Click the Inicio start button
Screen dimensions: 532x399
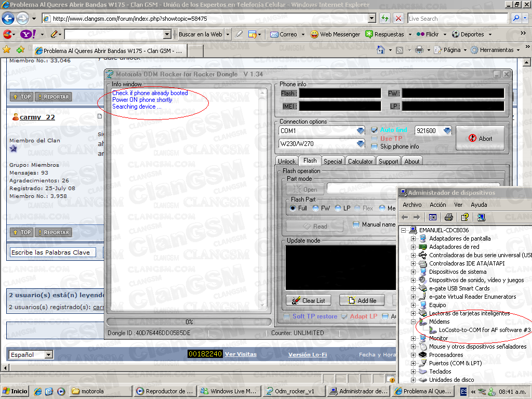coord(15,391)
